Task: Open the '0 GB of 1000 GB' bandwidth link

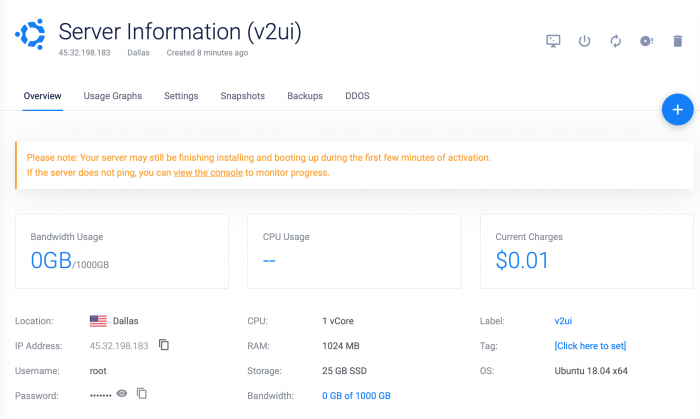Action: pyautogui.click(x=356, y=396)
